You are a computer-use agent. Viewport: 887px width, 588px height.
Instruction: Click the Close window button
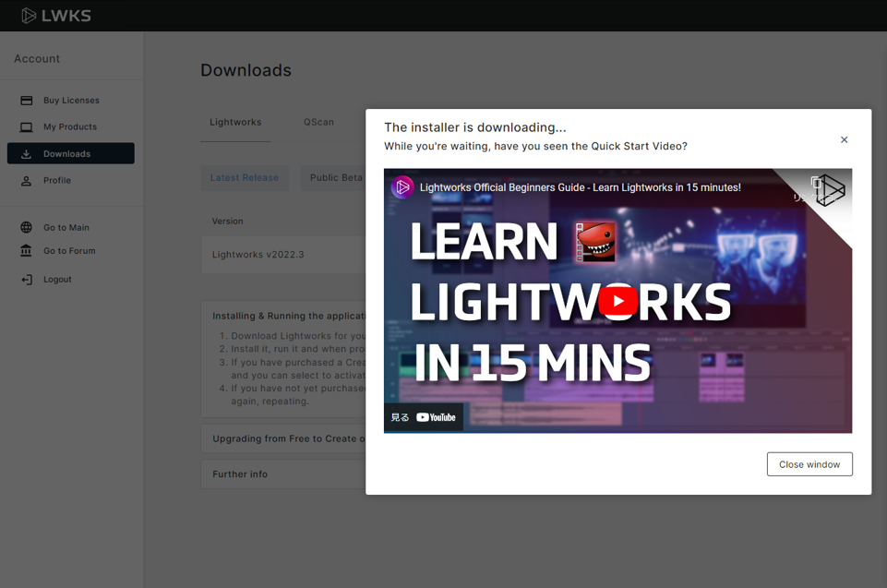[x=809, y=464]
